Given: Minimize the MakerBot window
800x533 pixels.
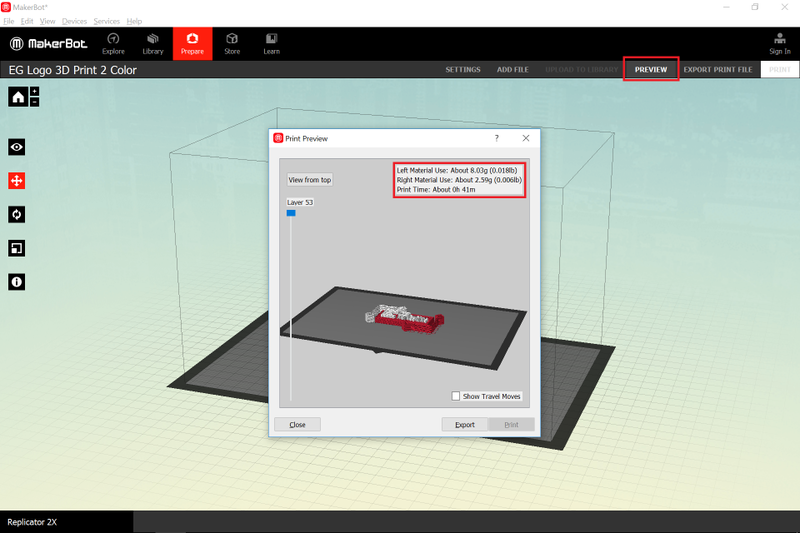Looking at the screenshot, I should pyautogui.click(x=726, y=7).
